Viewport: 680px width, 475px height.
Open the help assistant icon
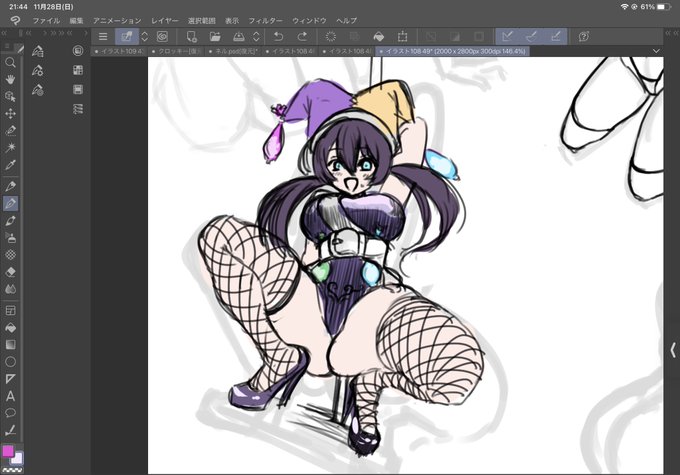584,36
